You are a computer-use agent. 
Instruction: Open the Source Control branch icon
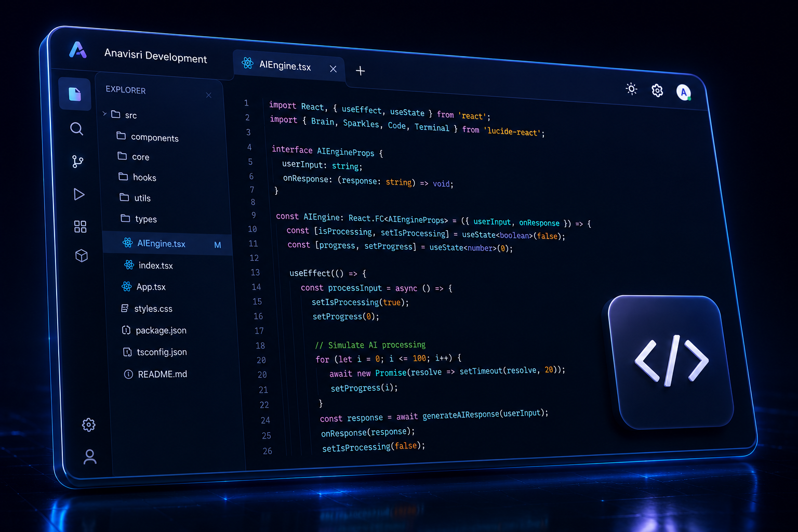77,162
